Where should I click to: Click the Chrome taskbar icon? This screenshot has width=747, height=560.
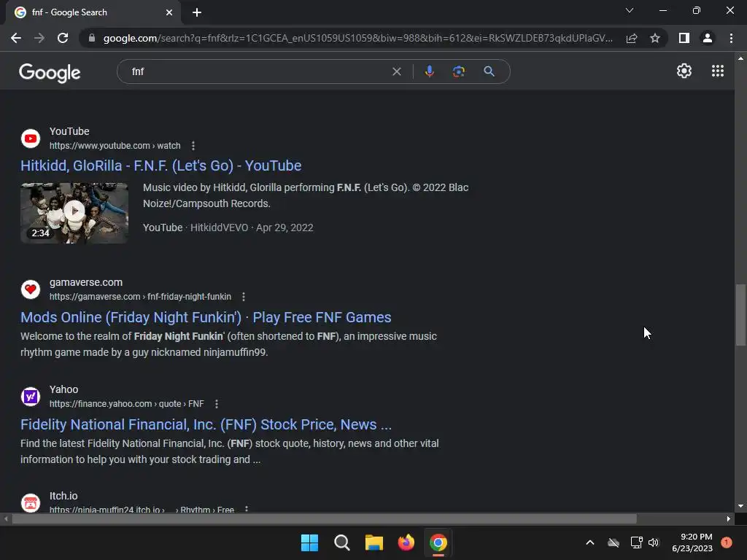pos(438,542)
